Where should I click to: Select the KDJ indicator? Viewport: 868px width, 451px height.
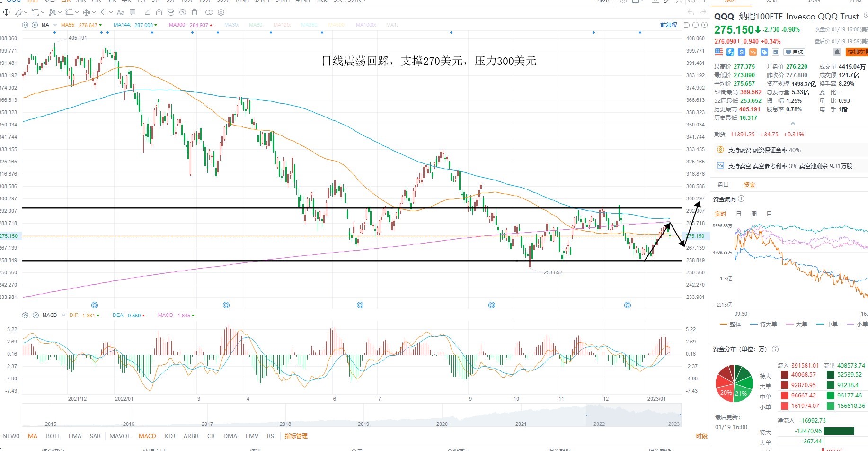point(170,436)
